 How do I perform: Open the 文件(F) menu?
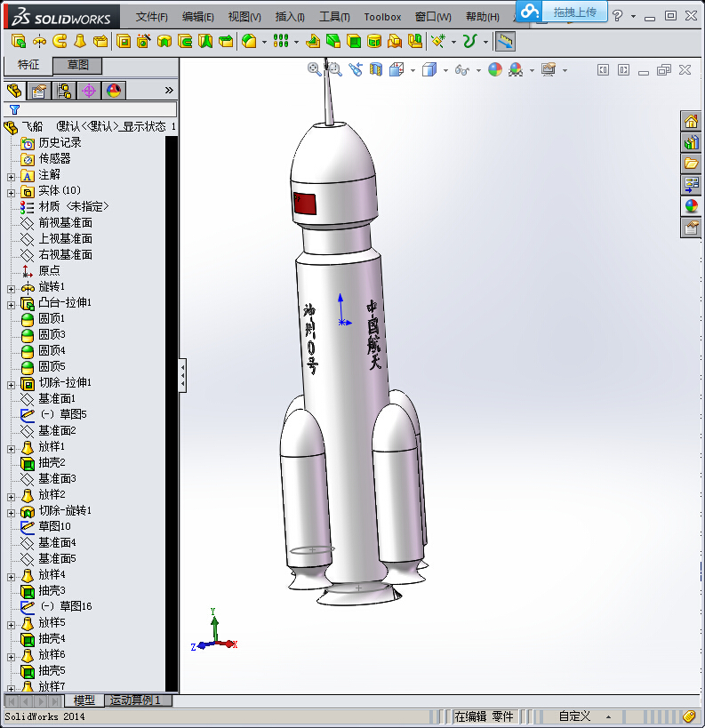coord(151,17)
